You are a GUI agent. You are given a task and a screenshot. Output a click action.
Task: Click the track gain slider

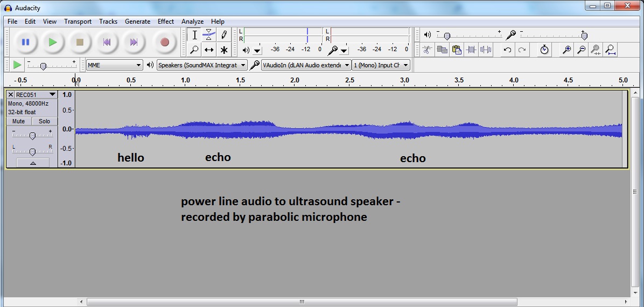coord(32,136)
